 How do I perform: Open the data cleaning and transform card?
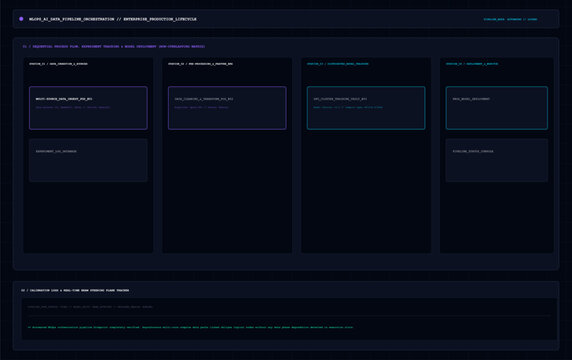[227, 108]
